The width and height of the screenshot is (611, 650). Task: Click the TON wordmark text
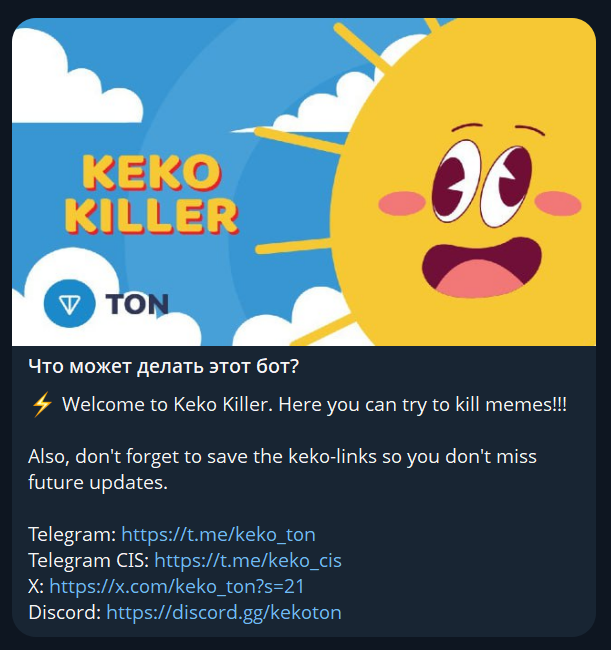136,304
